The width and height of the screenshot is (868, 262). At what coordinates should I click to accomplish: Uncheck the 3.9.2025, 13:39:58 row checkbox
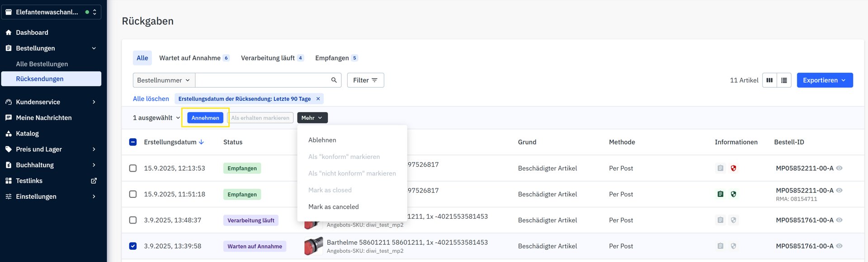click(133, 246)
